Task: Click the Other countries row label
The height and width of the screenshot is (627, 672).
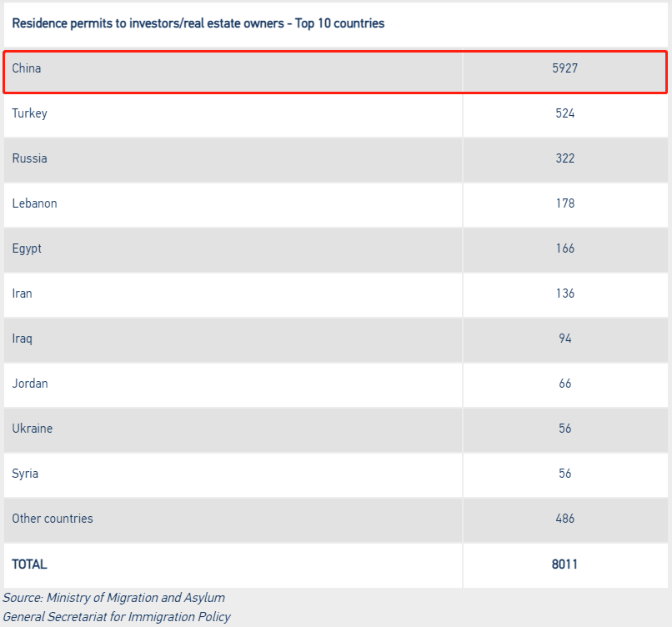Action: [x=53, y=518]
